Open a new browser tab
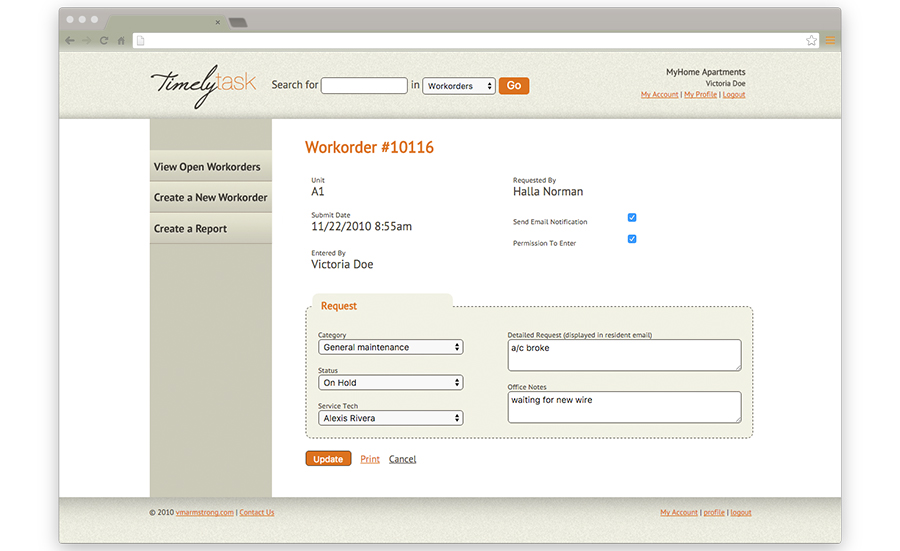Image resolution: width=900 pixels, height=551 pixels. (237, 22)
